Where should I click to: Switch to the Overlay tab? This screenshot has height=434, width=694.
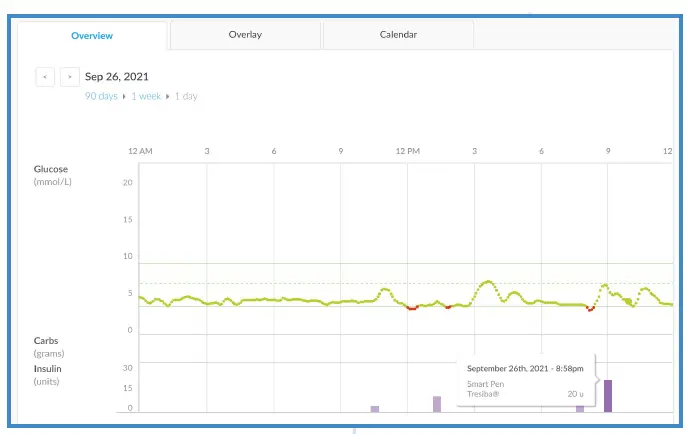[x=245, y=35]
